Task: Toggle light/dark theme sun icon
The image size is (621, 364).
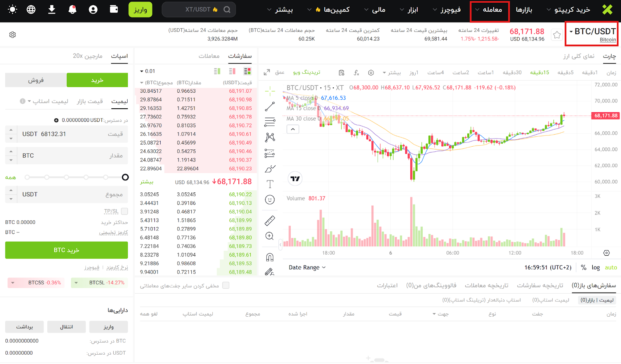Action: pos(12,9)
